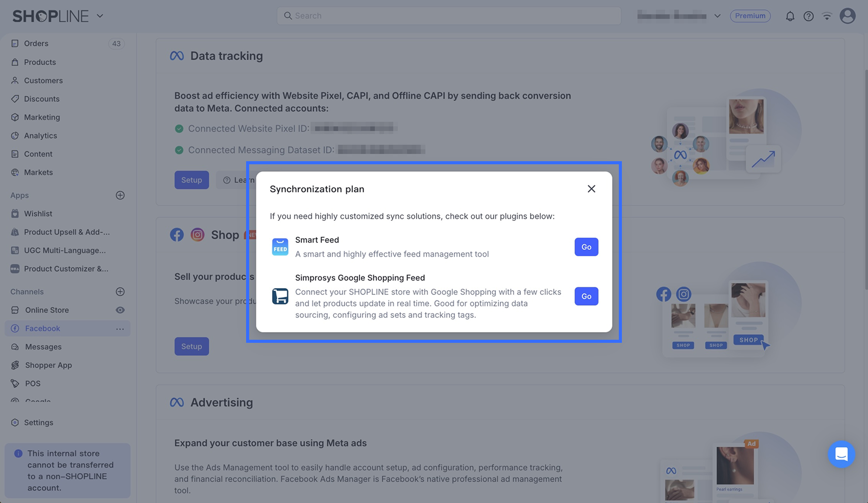868x503 pixels.
Task: Click the Messages chat icon
Action: pyautogui.click(x=15, y=346)
